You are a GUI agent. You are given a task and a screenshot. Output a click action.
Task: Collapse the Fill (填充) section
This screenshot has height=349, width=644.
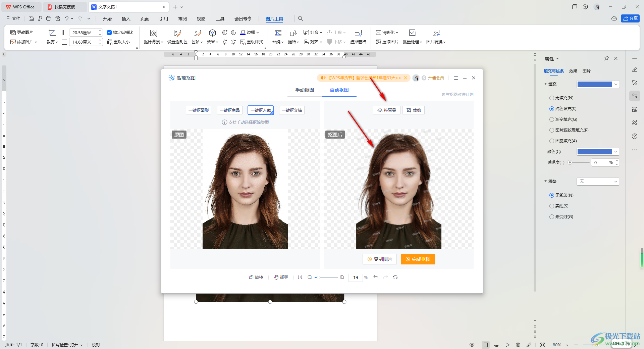(545, 84)
